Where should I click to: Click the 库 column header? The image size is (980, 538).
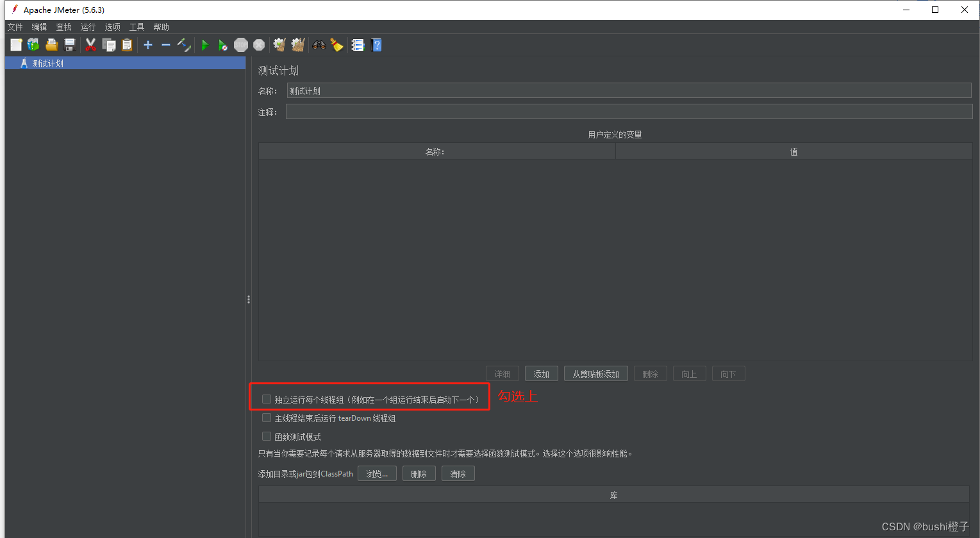coord(614,495)
